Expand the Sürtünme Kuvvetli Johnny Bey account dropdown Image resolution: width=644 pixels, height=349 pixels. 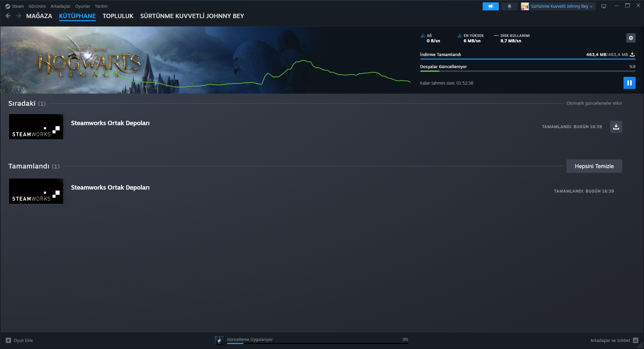(x=562, y=6)
